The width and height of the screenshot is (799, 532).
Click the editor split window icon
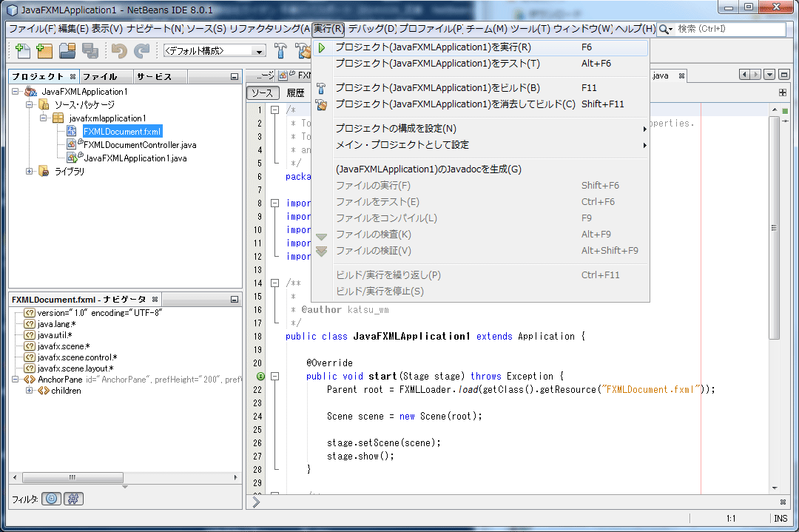pos(783,92)
